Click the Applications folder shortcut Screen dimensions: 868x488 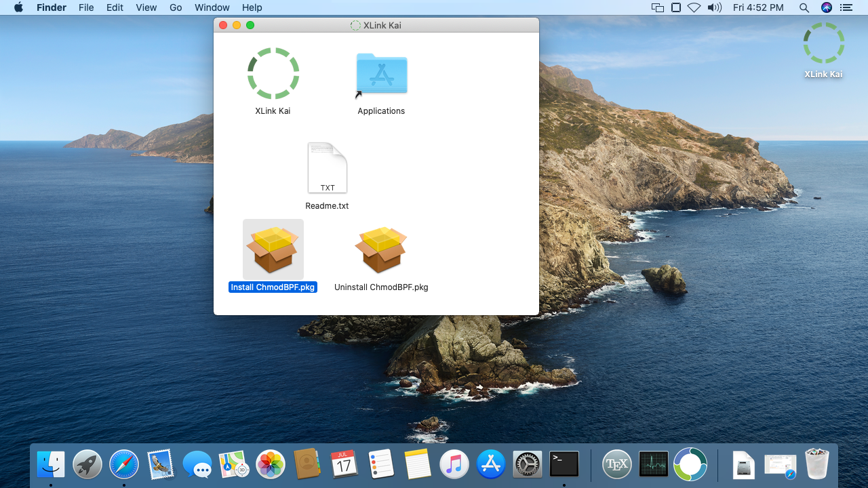[381, 73]
